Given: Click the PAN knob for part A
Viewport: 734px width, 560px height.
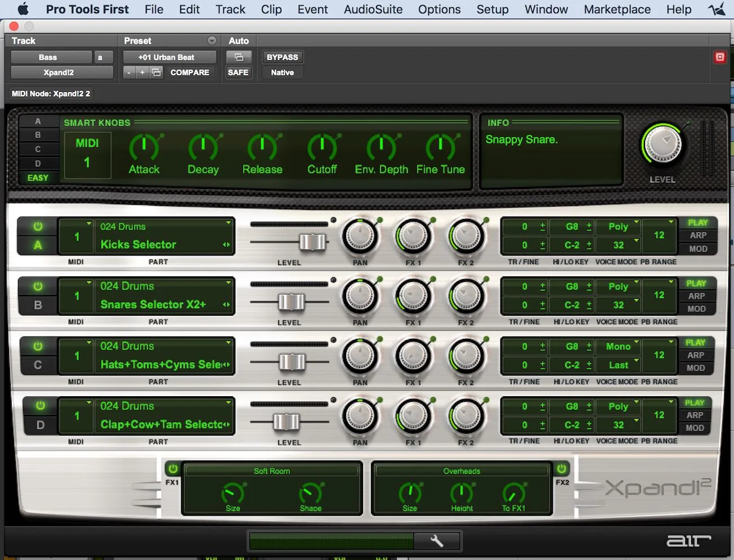Looking at the screenshot, I should (x=360, y=235).
